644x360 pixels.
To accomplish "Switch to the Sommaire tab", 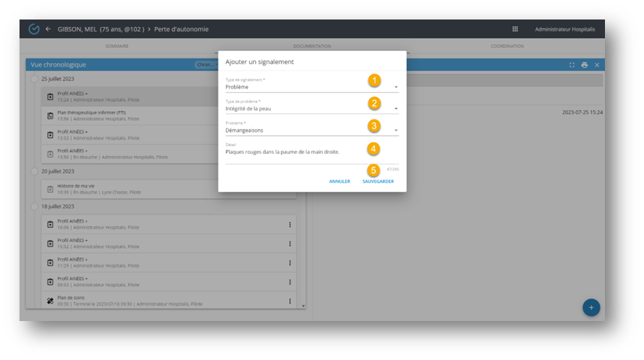I will pos(116,46).
